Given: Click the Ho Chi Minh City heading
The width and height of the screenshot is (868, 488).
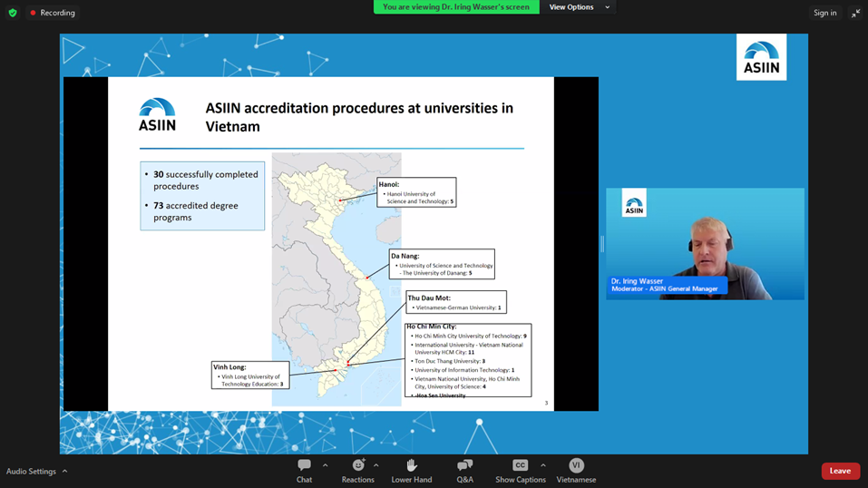Looking at the screenshot, I should point(432,327).
